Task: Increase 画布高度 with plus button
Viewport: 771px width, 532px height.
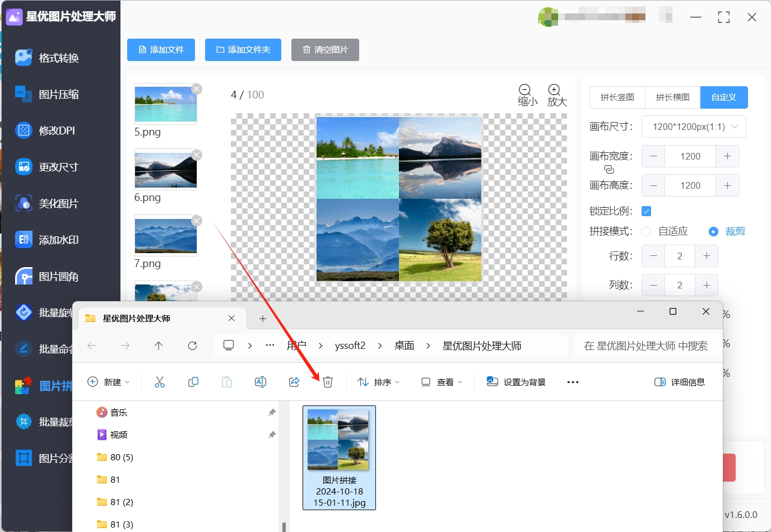Action: 727,185
